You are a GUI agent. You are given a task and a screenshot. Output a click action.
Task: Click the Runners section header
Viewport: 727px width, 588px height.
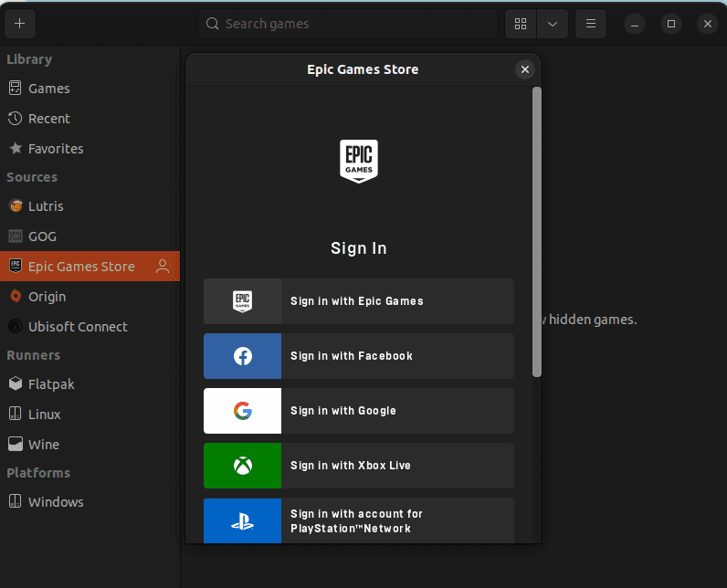[x=34, y=355]
